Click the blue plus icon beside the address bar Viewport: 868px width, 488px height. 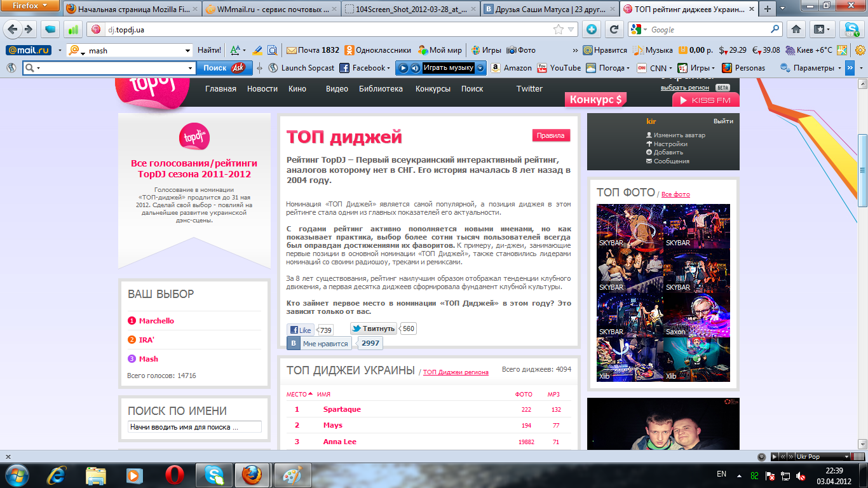[x=592, y=29]
